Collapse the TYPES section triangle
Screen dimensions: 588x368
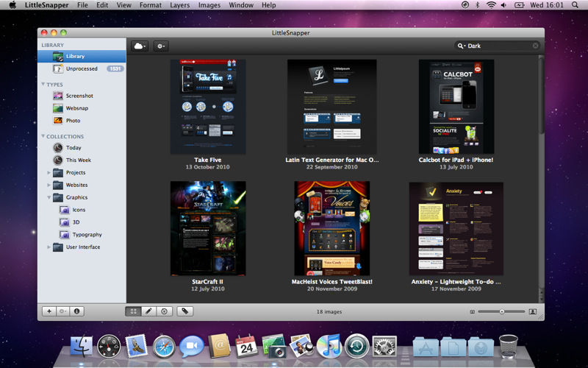43,84
